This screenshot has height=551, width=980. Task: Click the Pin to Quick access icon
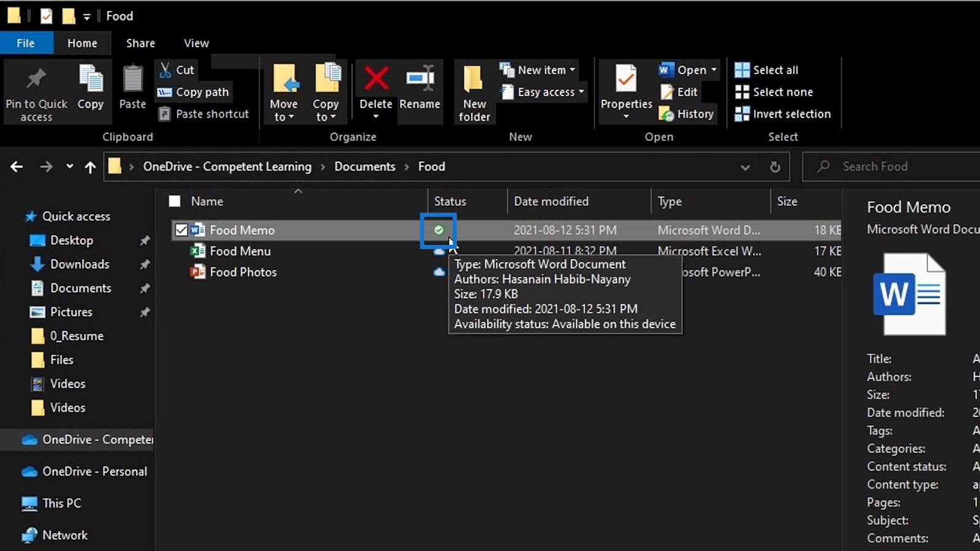pyautogui.click(x=36, y=78)
